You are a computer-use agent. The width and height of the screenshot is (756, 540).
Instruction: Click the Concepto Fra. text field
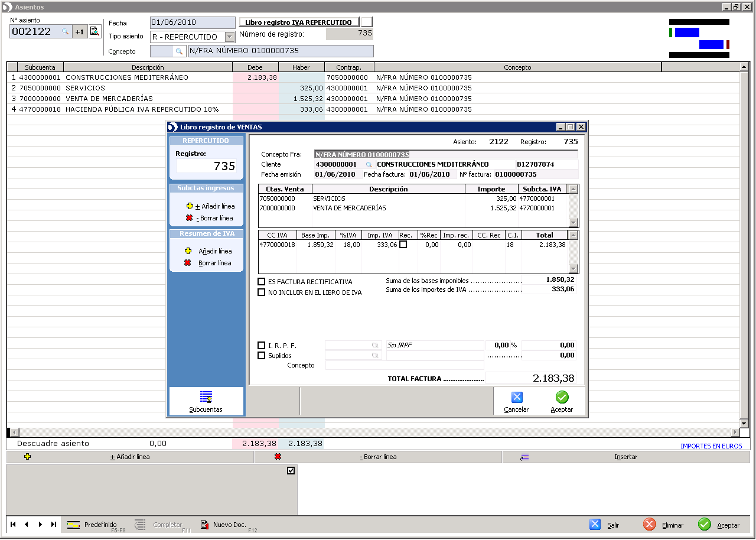pos(446,154)
